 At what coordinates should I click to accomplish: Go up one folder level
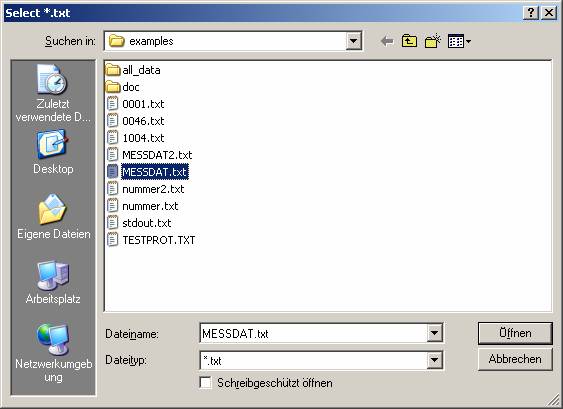(x=409, y=41)
